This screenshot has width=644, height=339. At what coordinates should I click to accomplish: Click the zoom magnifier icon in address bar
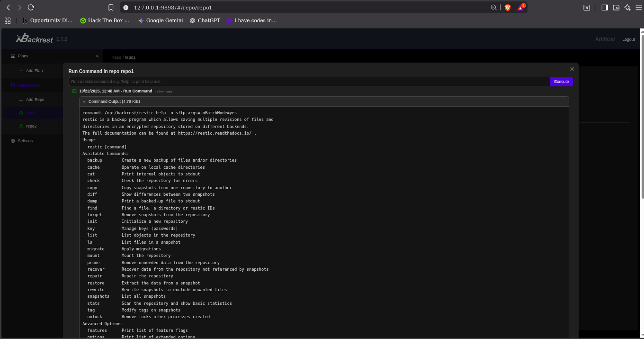coord(493,8)
